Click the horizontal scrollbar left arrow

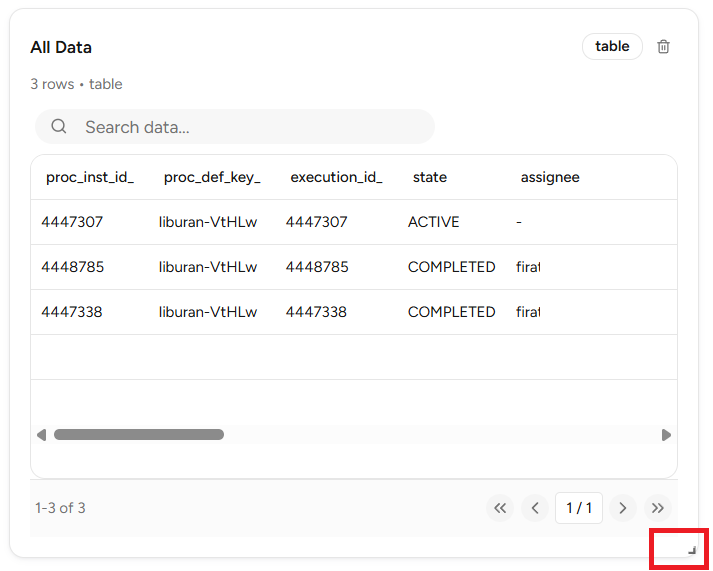41,435
